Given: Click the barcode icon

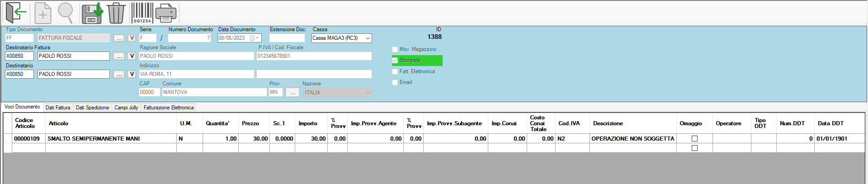Looking at the screenshot, I should (142, 13).
